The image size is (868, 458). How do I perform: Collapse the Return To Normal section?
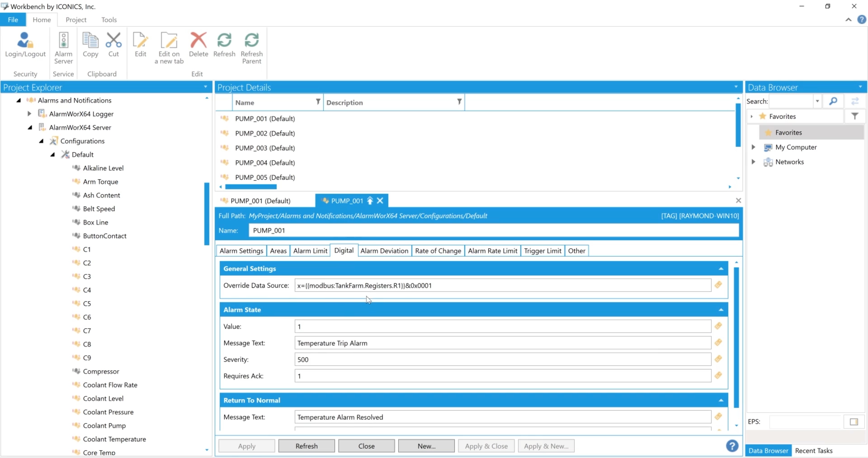(x=721, y=400)
